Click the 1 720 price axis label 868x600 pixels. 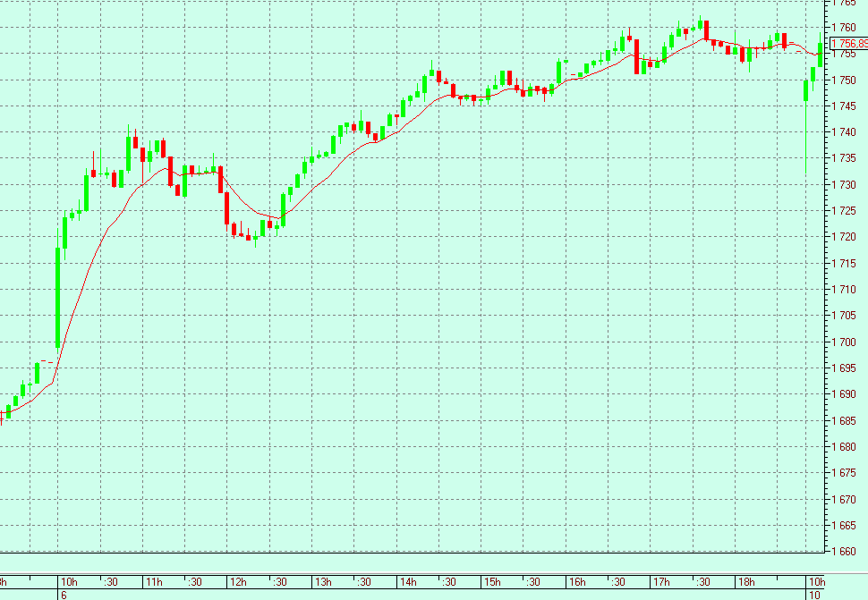click(x=845, y=237)
